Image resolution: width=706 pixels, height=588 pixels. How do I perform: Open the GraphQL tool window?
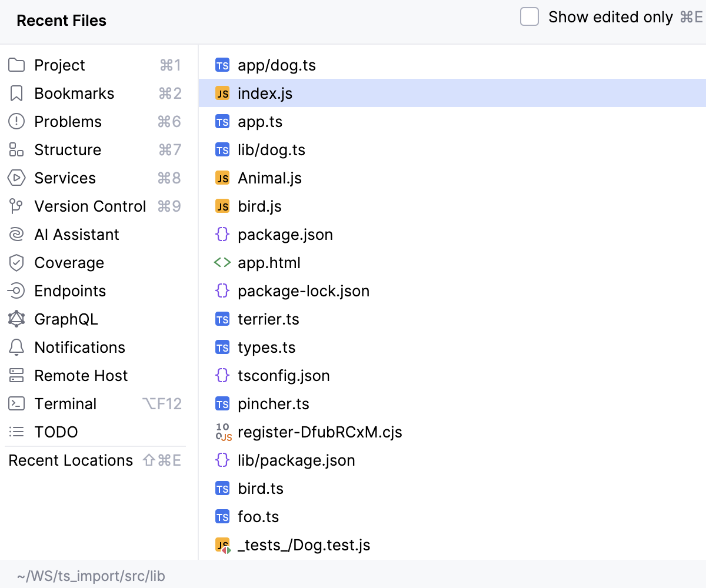click(x=65, y=319)
